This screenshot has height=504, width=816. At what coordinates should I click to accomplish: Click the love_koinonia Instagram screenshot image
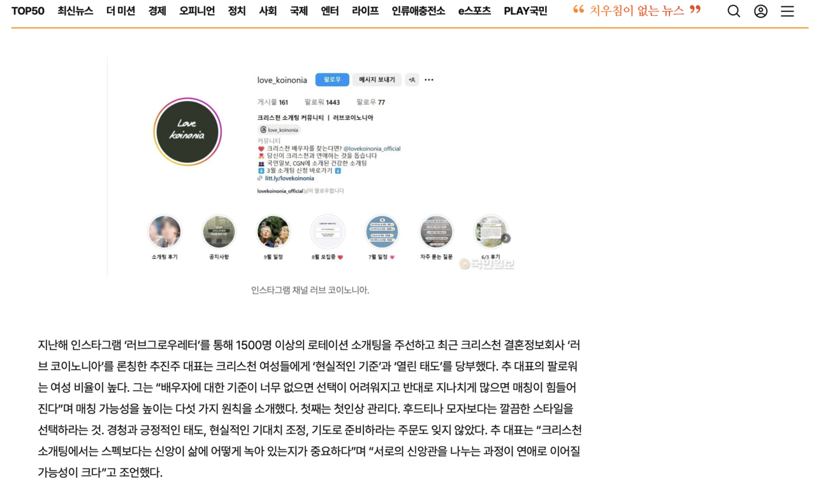tap(310, 168)
